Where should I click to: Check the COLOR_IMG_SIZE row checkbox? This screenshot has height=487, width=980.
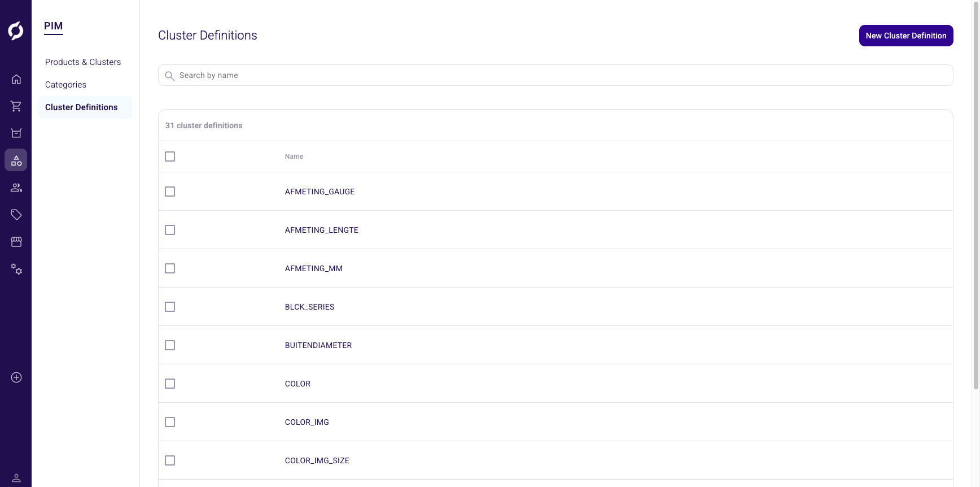(170, 460)
